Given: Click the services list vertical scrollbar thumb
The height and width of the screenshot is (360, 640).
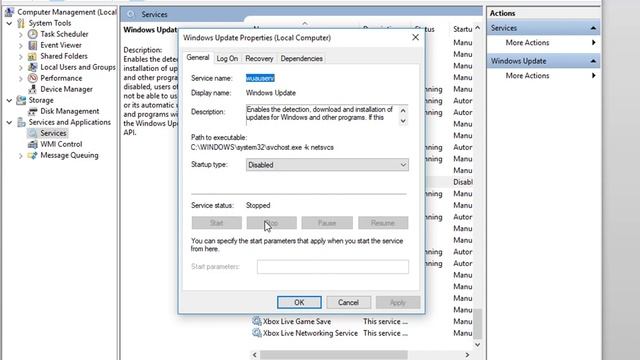Looking at the screenshot, I should point(477,324).
